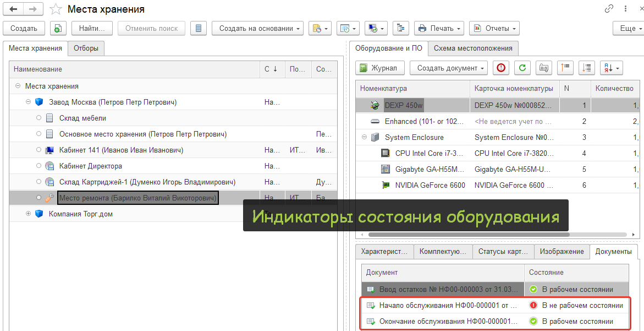644x331 pixels.
Task: Select Кабинет Директора in storage tree
Action: pyautogui.click(x=91, y=166)
